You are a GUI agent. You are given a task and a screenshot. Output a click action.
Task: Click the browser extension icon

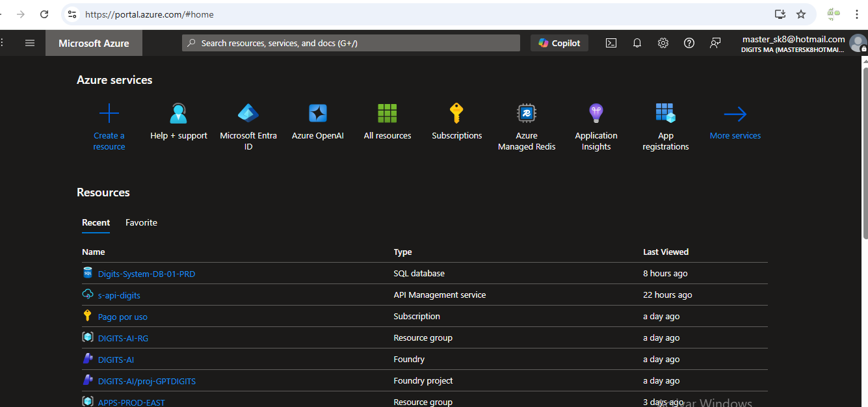click(833, 14)
